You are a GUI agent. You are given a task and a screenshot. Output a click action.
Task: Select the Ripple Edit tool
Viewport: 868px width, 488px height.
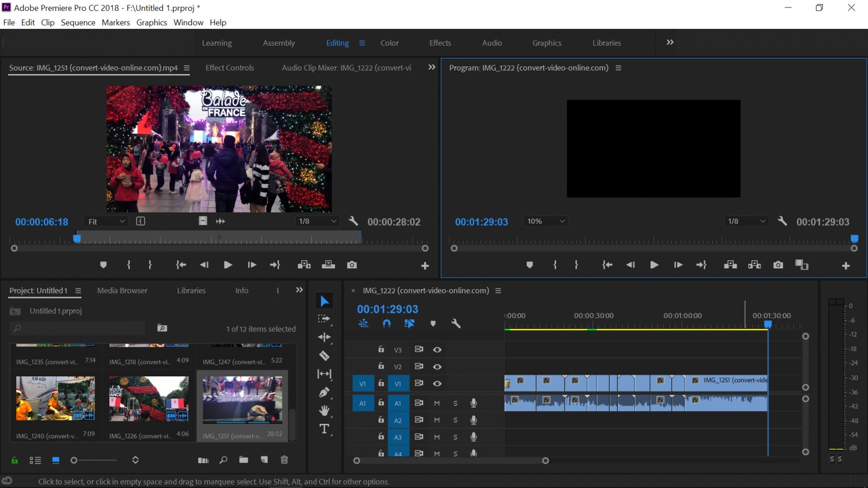tap(324, 337)
